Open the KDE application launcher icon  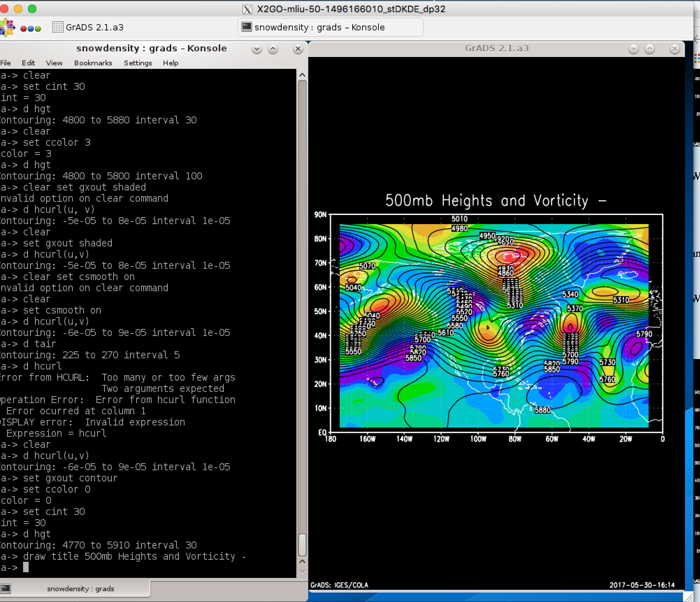click(7, 28)
